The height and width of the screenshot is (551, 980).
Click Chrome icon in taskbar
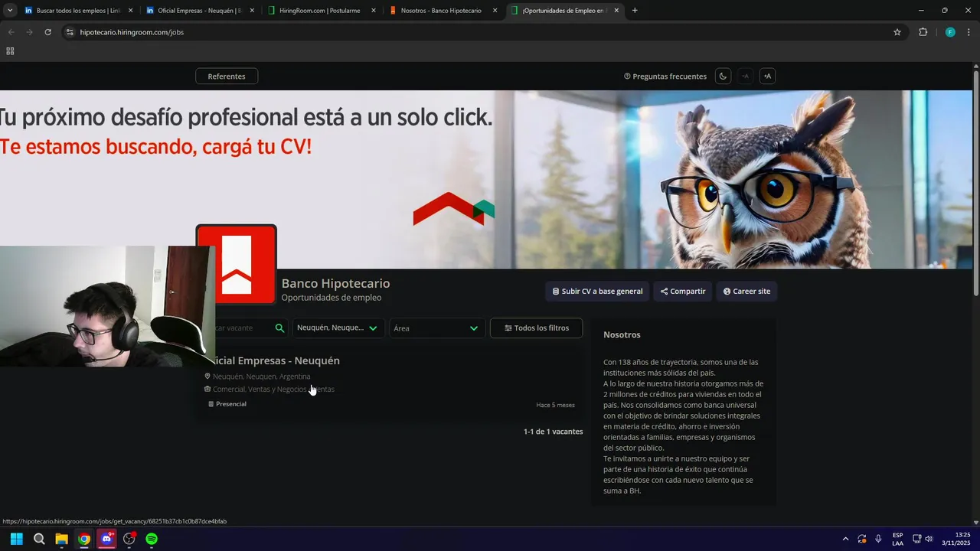[84, 539]
